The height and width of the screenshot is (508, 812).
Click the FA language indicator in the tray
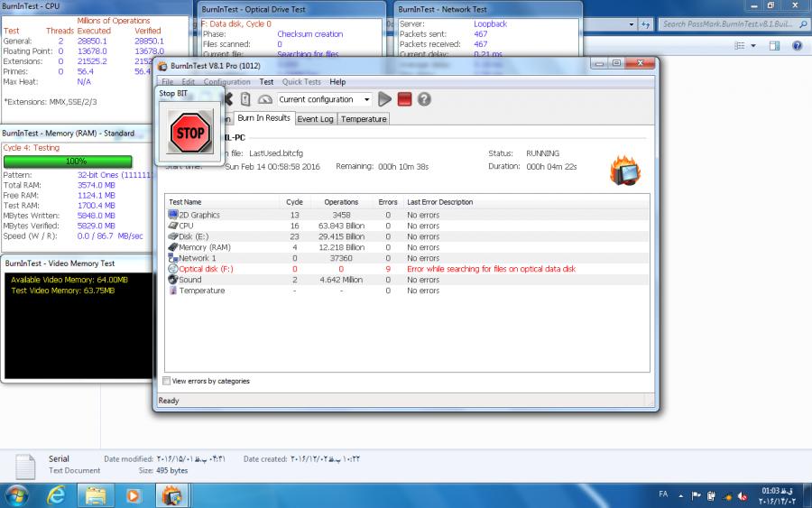click(x=663, y=494)
